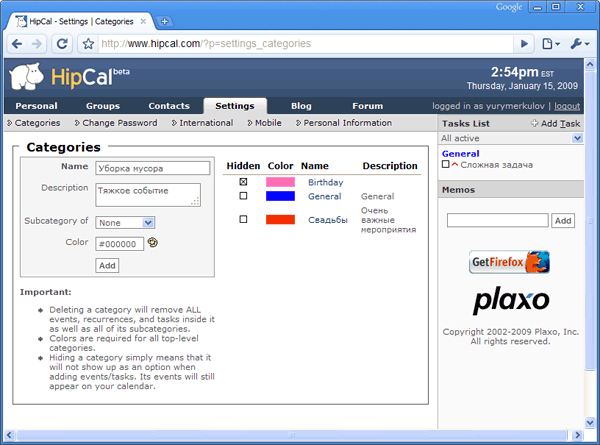Screen dimensions: 600x445
Task: Click the blue General color swatch
Action: coord(280,196)
